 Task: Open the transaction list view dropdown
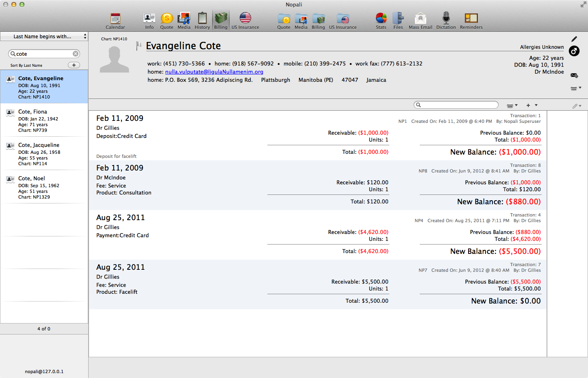click(512, 105)
